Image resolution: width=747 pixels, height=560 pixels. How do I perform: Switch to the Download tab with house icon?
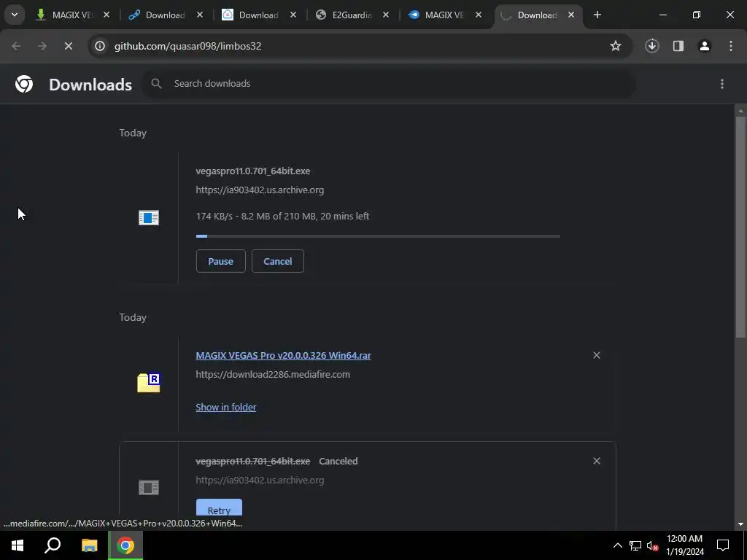(x=258, y=15)
